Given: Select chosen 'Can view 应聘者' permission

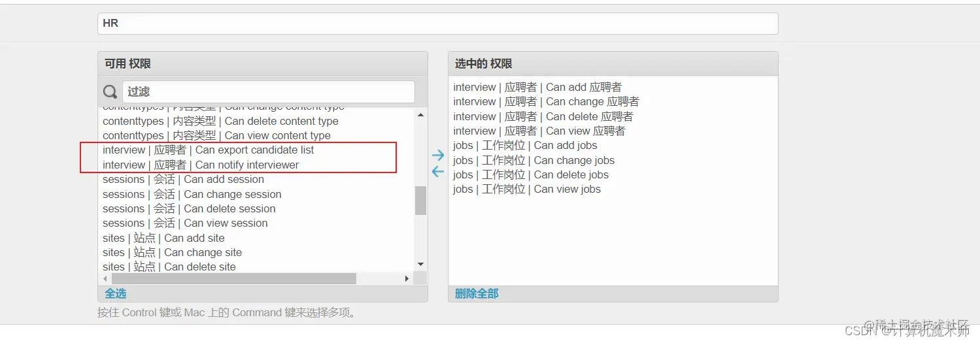Looking at the screenshot, I should [539, 131].
